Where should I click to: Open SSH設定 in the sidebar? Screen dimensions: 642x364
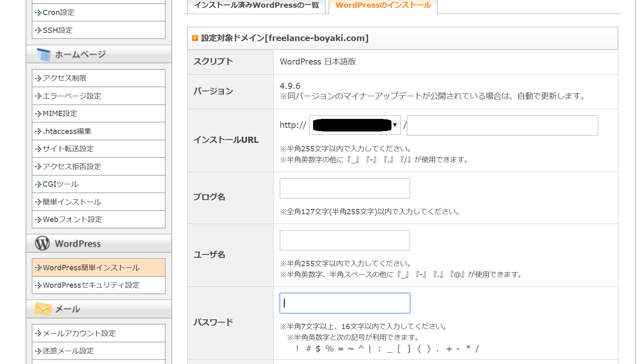[99, 30]
